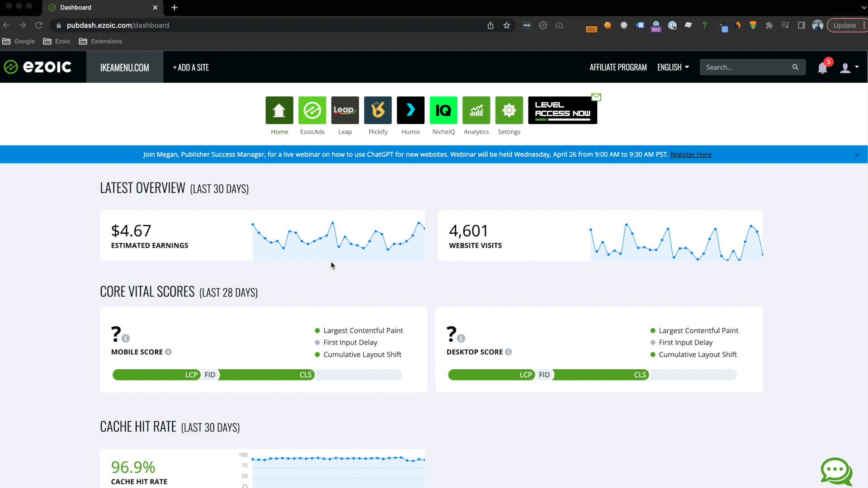868x488 pixels.
Task: Select the IKEAMENU.COM site tab
Action: tap(125, 67)
